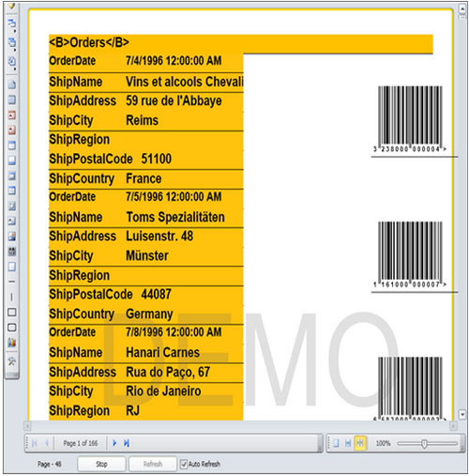
Task: Click the '7/4/1996 12:00:00 AM' order date
Action: tap(174, 61)
